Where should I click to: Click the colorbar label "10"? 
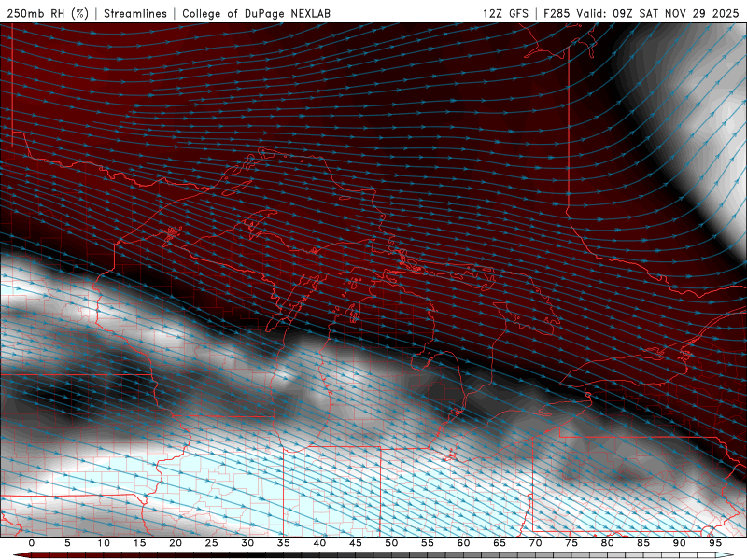(104, 543)
